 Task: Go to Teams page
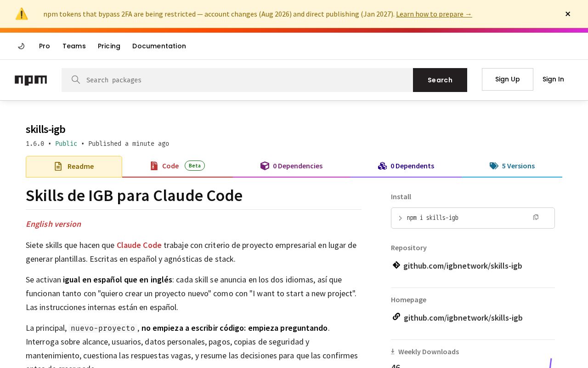[74, 46]
